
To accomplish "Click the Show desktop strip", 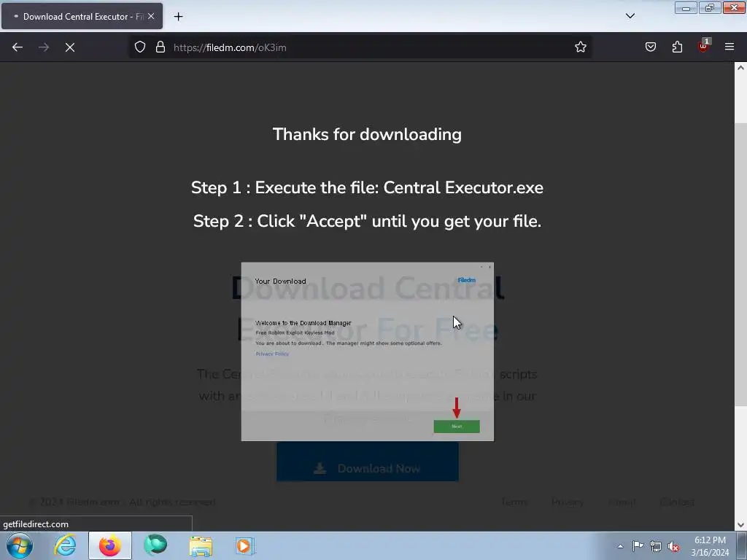I will point(742,545).
